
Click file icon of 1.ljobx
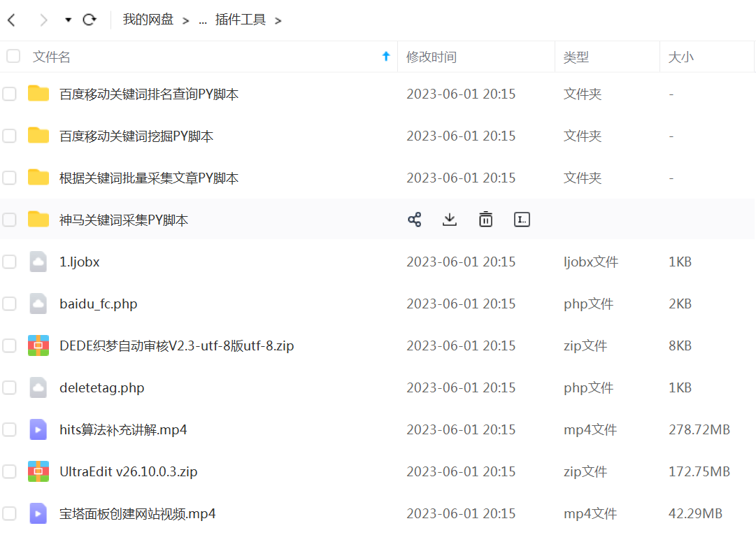[38, 262]
